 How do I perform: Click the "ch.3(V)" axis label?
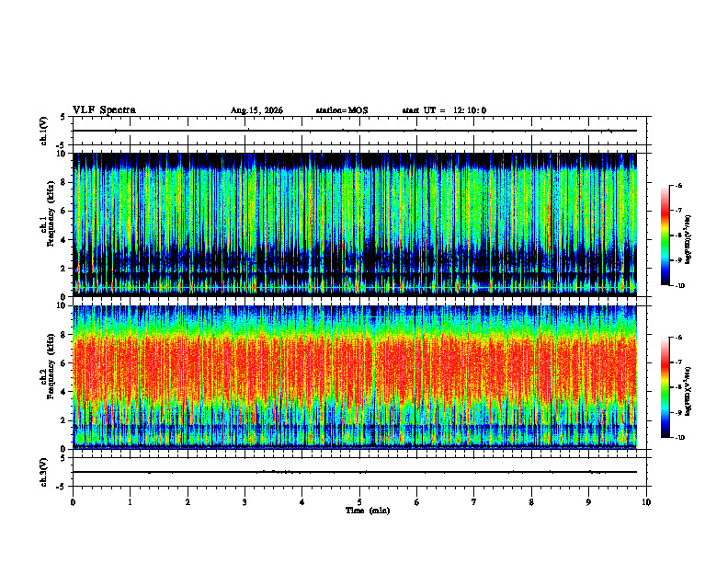44,472
